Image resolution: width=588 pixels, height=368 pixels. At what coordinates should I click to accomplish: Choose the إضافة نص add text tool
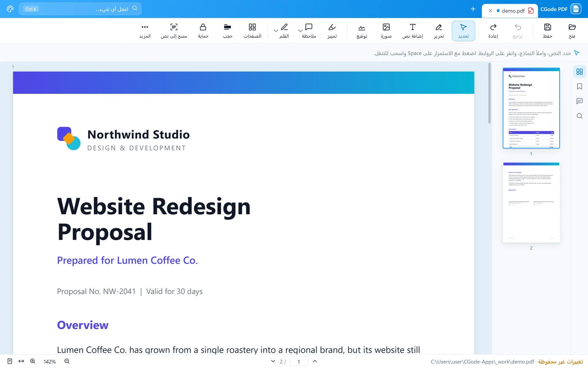[413, 31]
